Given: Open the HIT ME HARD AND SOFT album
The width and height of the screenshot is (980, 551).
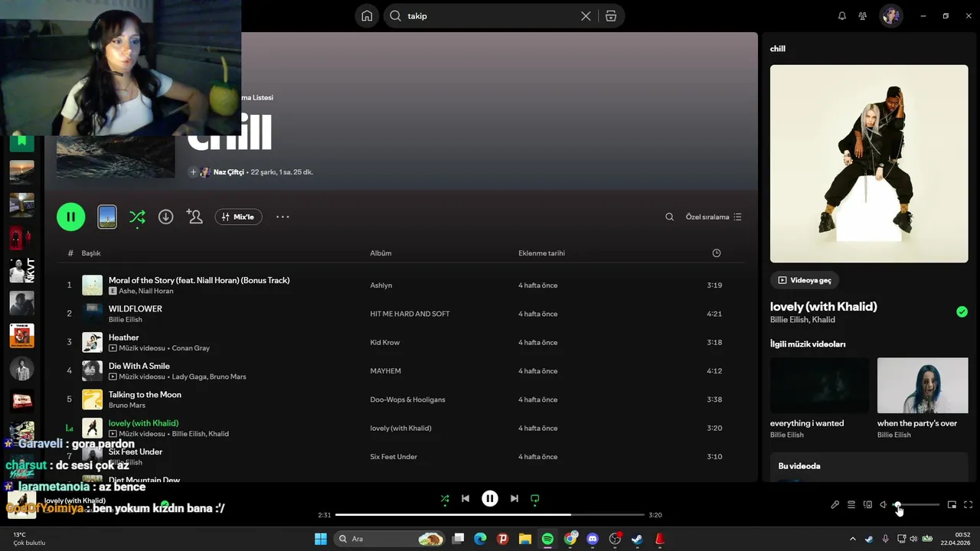Looking at the screenshot, I should coord(410,314).
